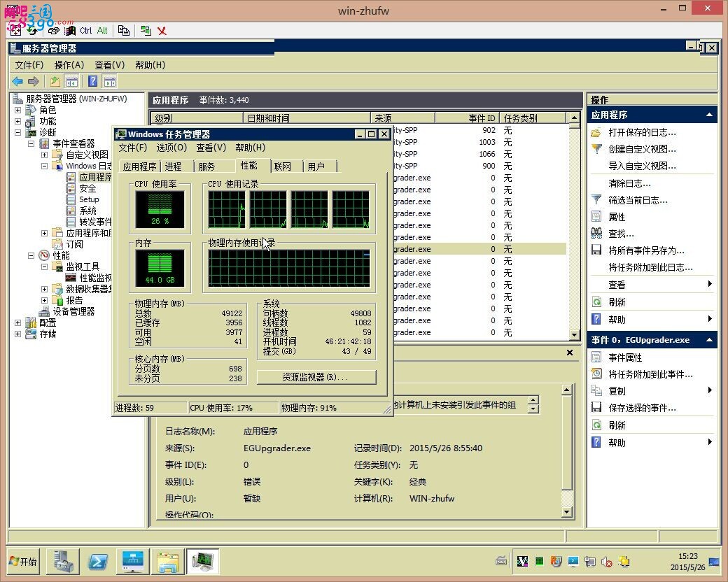Select 性能监视器 tree item
Image resolution: width=728 pixels, height=582 pixels.
coord(95,278)
